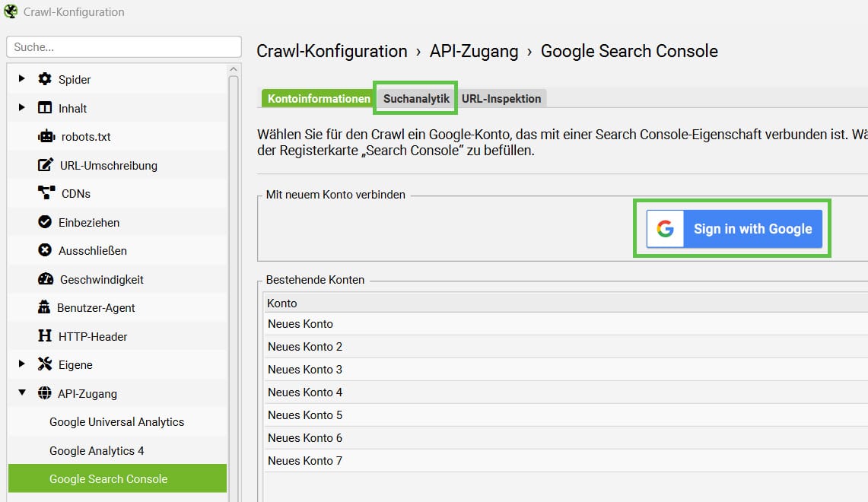
Task: Expand the Eigene tree node
Action: 21,364
